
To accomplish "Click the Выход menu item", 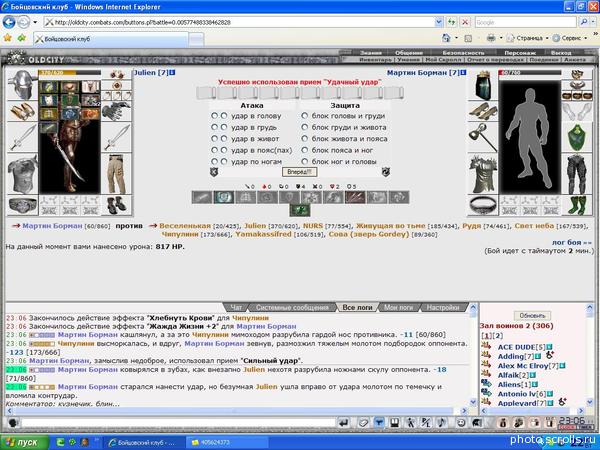I will 561,53.
